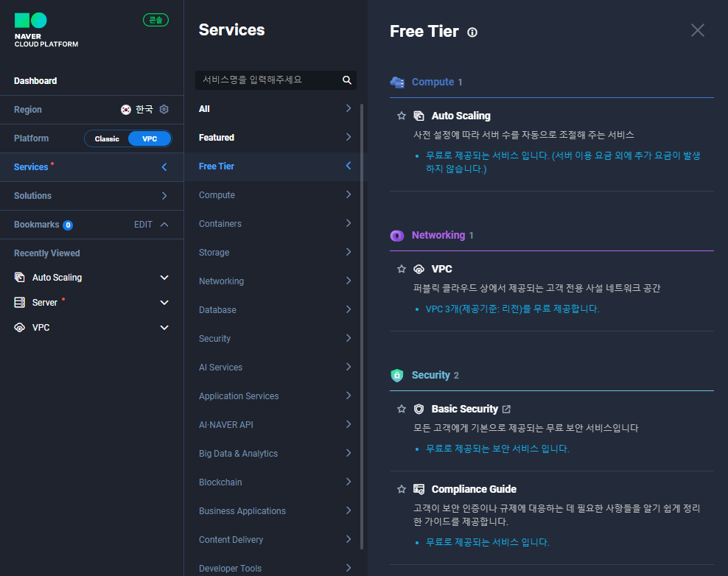Open the Compute services category

point(276,195)
